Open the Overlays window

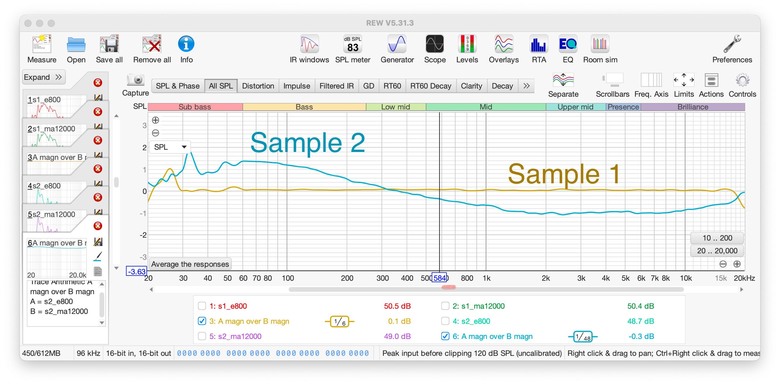point(503,44)
